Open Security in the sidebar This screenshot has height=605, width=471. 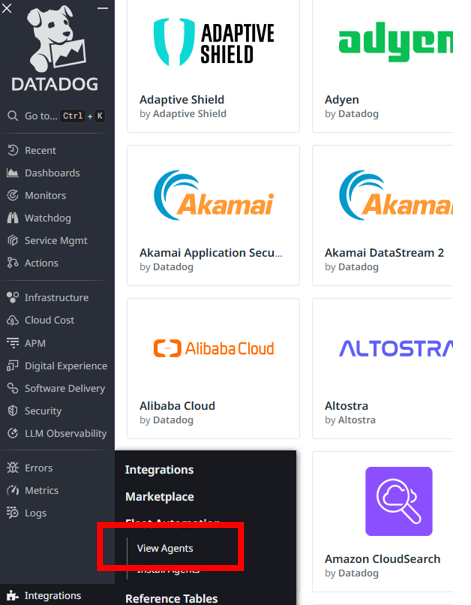point(43,411)
